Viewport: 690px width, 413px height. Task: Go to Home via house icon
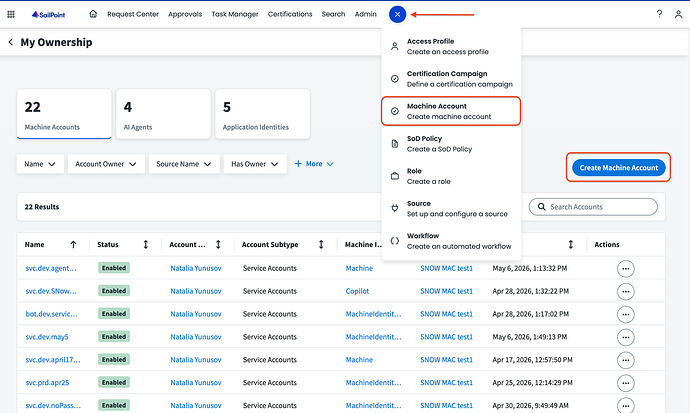click(x=93, y=14)
